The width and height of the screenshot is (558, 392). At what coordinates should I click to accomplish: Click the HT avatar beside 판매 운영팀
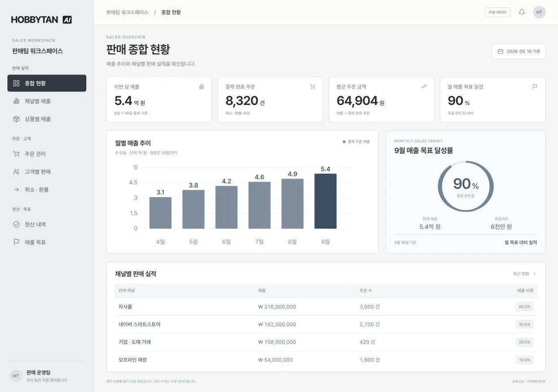tap(16, 376)
